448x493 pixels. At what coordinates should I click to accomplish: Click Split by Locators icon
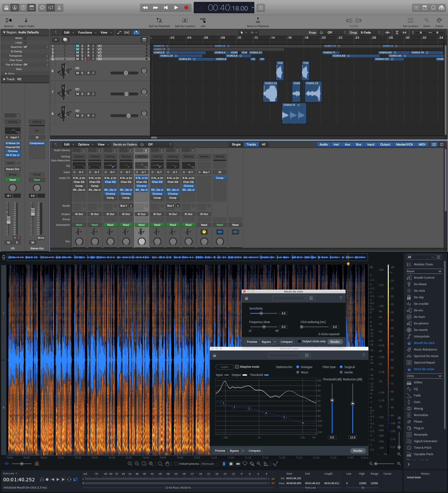tap(185, 20)
